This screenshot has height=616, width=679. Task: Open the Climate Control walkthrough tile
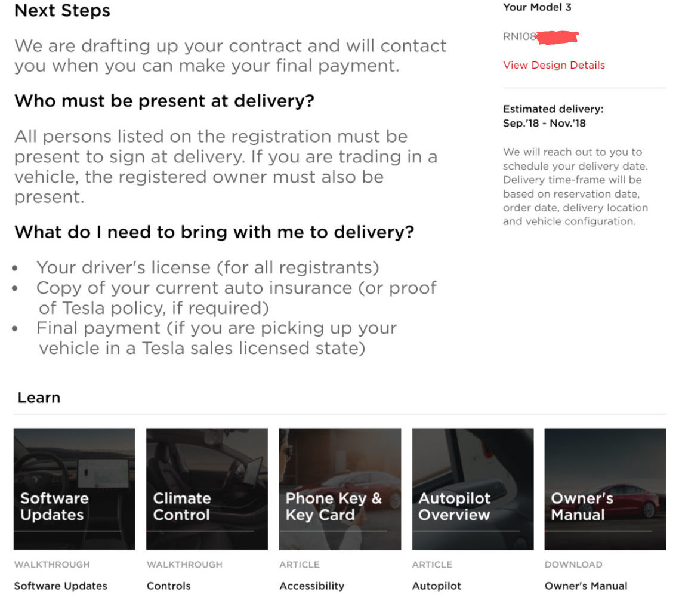(207, 489)
